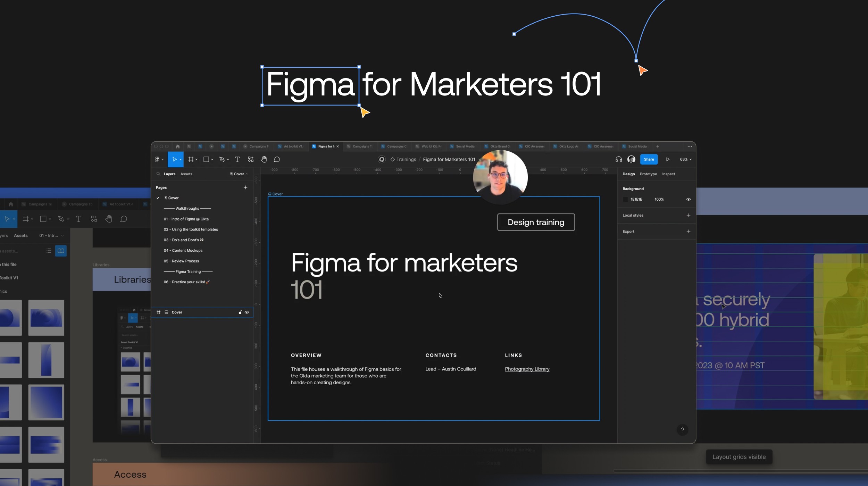
Task: Open the Resources components tool
Action: (x=251, y=159)
